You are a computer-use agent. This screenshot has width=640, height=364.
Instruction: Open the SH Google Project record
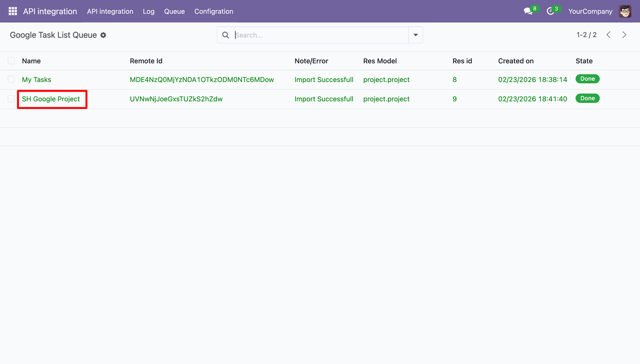51,99
